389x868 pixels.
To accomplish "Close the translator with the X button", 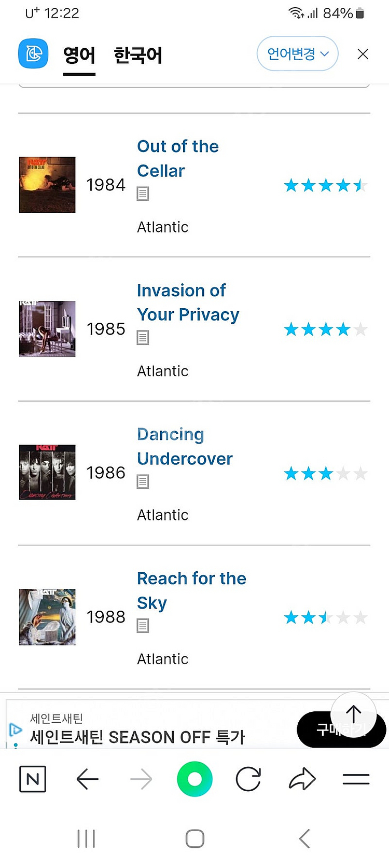I will pyautogui.click(x=363, y=54).
